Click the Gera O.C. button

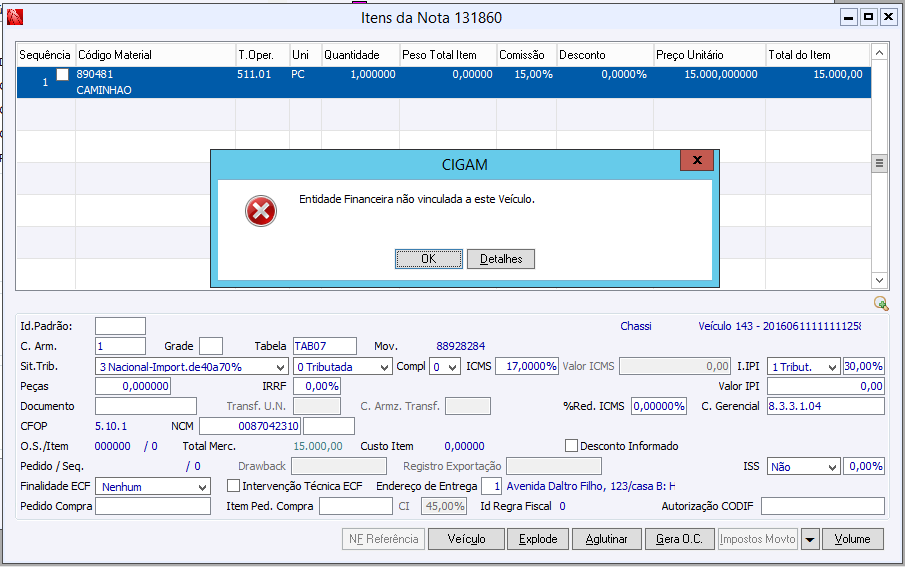679,539
